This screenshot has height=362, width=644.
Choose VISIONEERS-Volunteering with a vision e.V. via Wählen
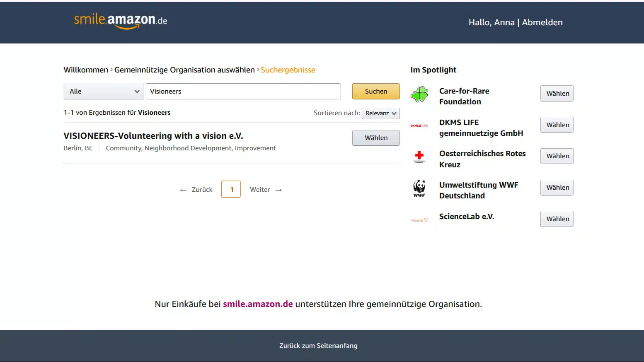[376, 138]
